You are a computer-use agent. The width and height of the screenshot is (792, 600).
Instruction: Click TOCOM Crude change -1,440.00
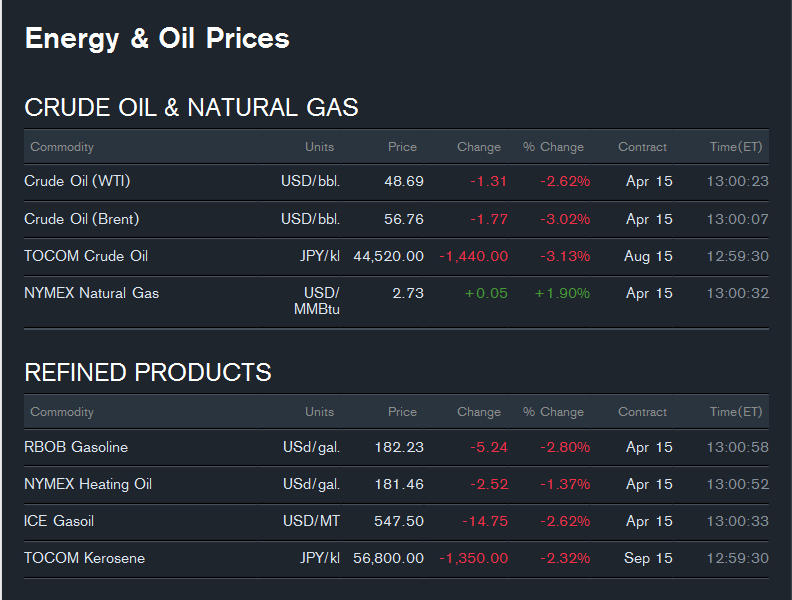click(473, 257)
